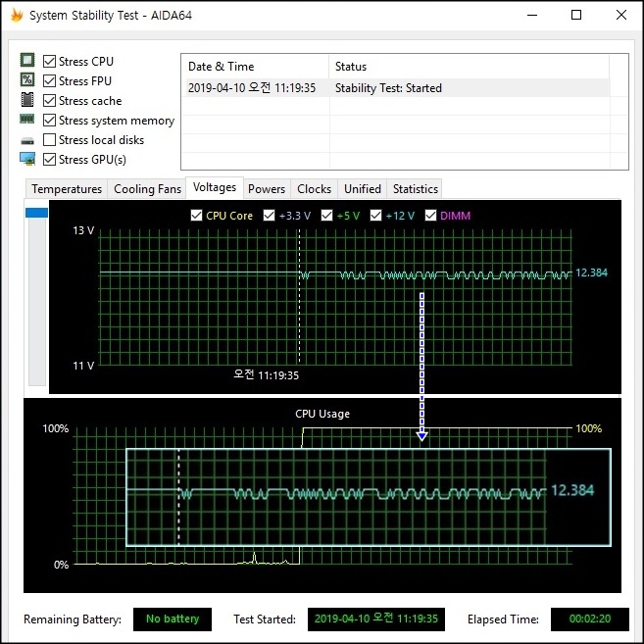Click the Test Started timestamp field
Image resolution: width=644 pixels, height=644 pixels.
pyautogui.click(x=375, y=619)
